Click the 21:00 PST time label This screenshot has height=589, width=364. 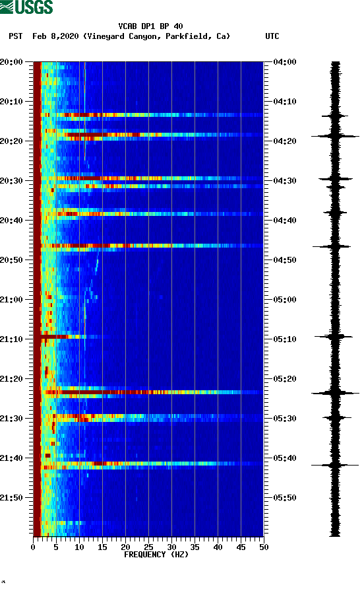pos(11,300)
